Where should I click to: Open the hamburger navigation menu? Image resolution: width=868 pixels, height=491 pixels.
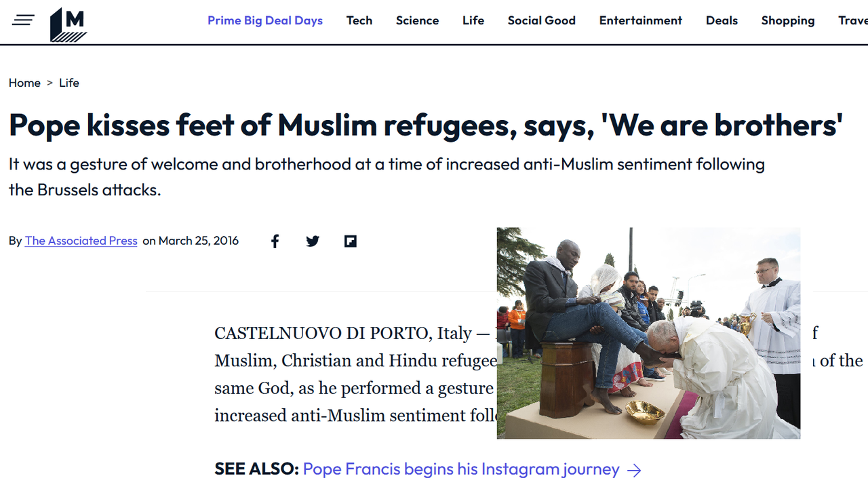(23, 20)
